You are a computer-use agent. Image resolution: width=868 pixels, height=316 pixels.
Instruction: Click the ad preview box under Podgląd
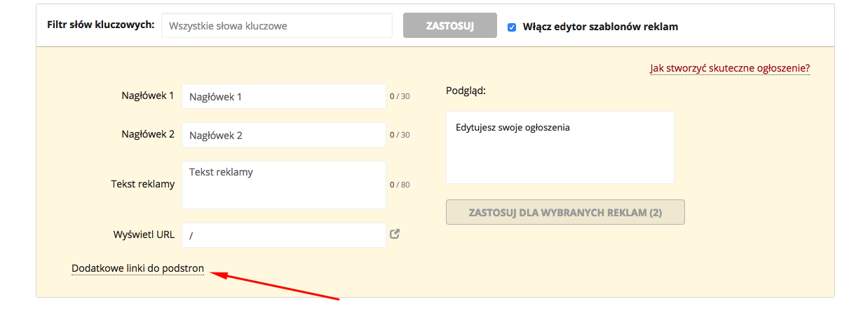coord(560,147)
